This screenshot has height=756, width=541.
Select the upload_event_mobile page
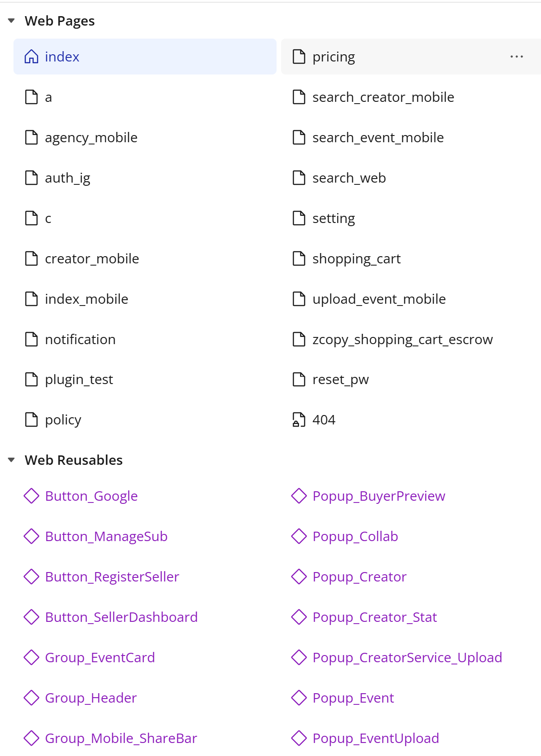pyautogui.click(x=379, y=299)
